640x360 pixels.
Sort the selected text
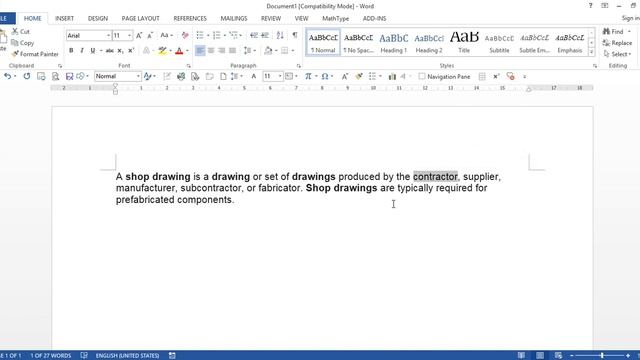(280, 36)
